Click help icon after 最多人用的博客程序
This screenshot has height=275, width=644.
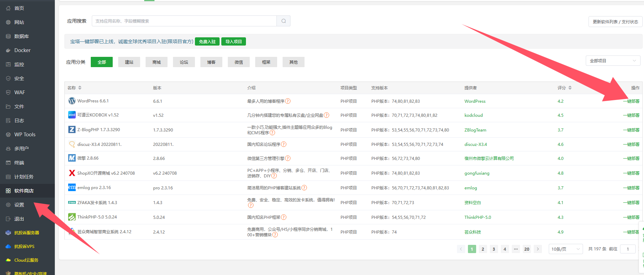[x=288, y=101]
